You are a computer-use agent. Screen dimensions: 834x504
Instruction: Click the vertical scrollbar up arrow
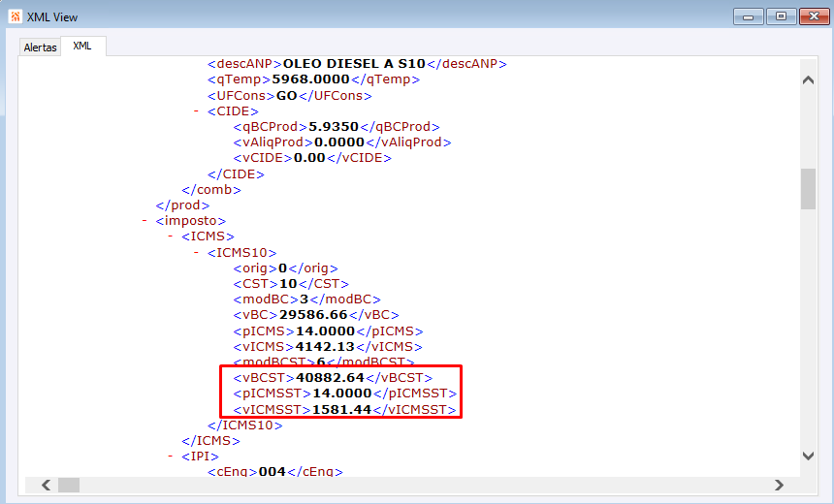pyautogui.click(x=808, y=80)
